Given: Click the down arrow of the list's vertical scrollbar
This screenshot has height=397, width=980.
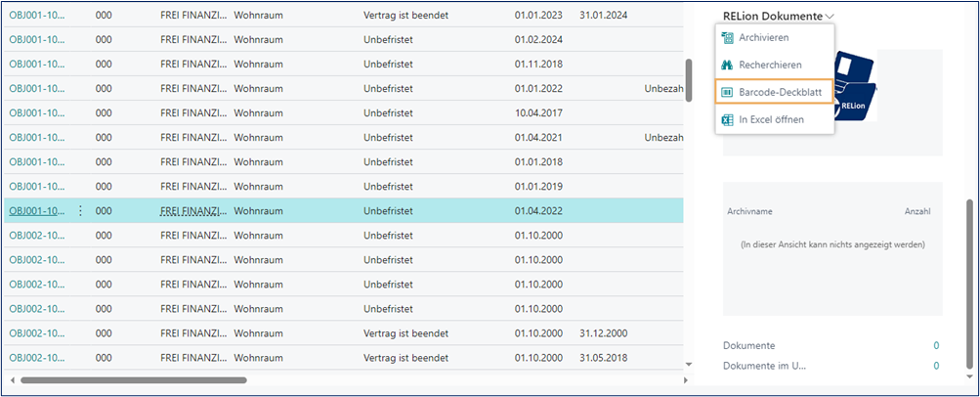Looking at the screenshot, I should pyautogui.click(x=688, y=364).
